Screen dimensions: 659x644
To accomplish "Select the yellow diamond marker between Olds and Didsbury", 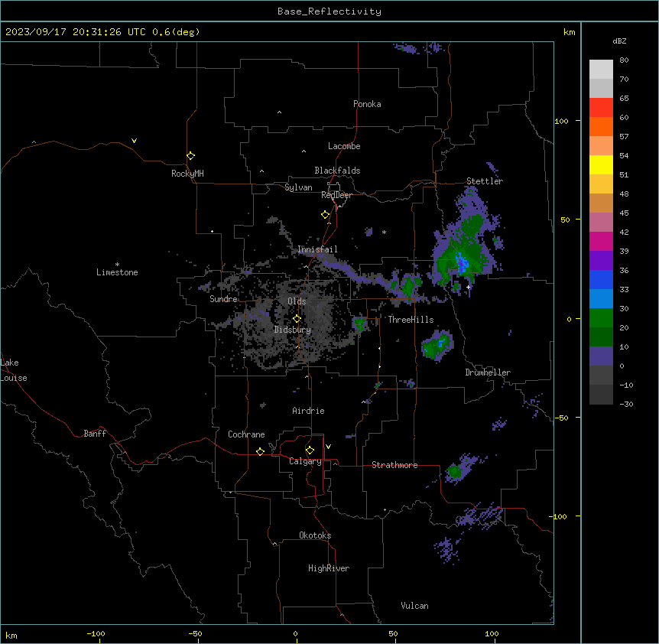I will (x=297, y=319).
